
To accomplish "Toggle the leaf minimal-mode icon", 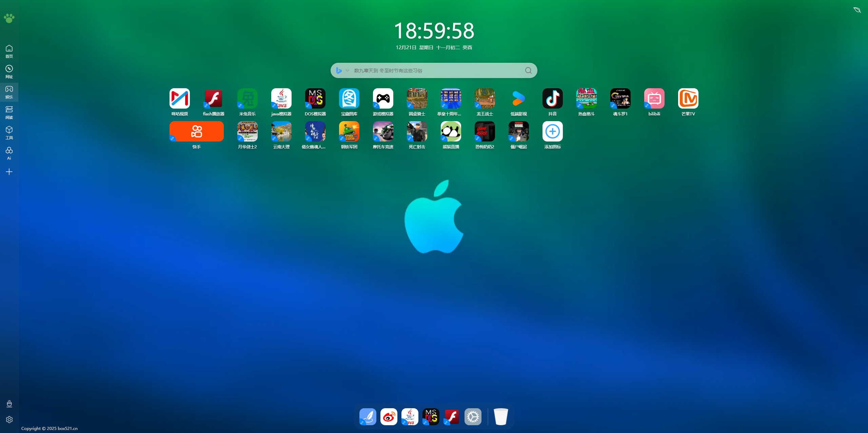I will 857,10.
